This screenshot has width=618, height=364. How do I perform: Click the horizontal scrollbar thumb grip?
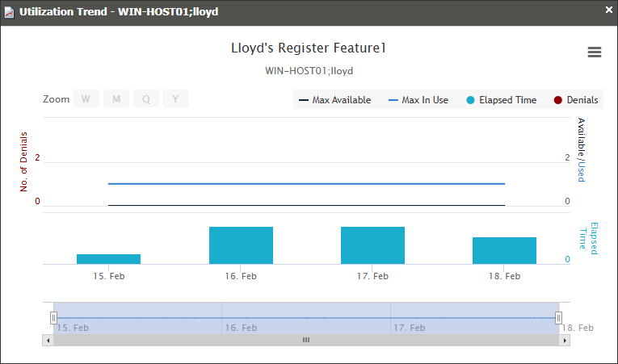(x=306, y=340)
